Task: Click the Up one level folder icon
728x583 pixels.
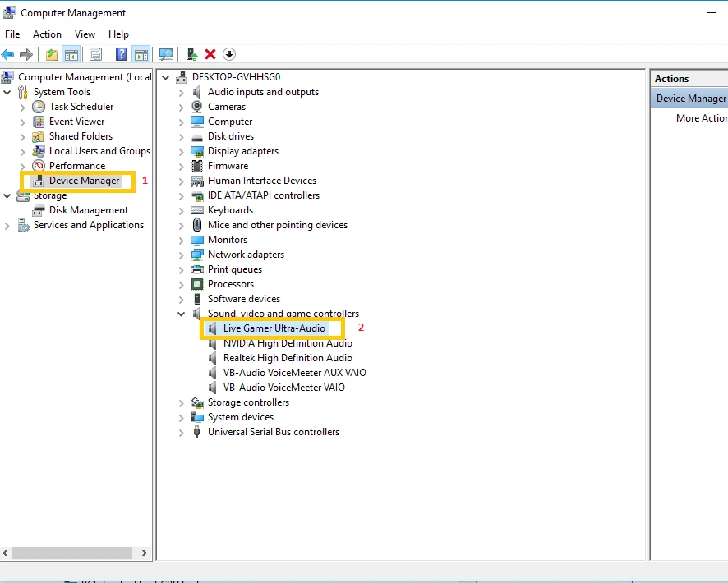Action: coord(52,54)
